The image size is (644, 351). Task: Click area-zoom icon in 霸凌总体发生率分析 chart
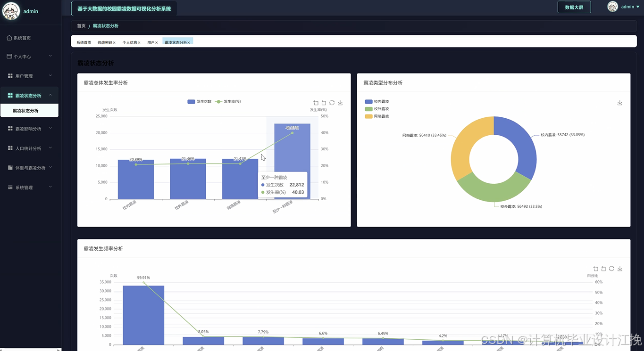coord(316,103)
